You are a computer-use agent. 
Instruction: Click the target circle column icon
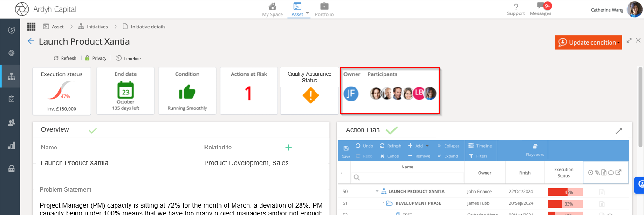pos(590,173)
